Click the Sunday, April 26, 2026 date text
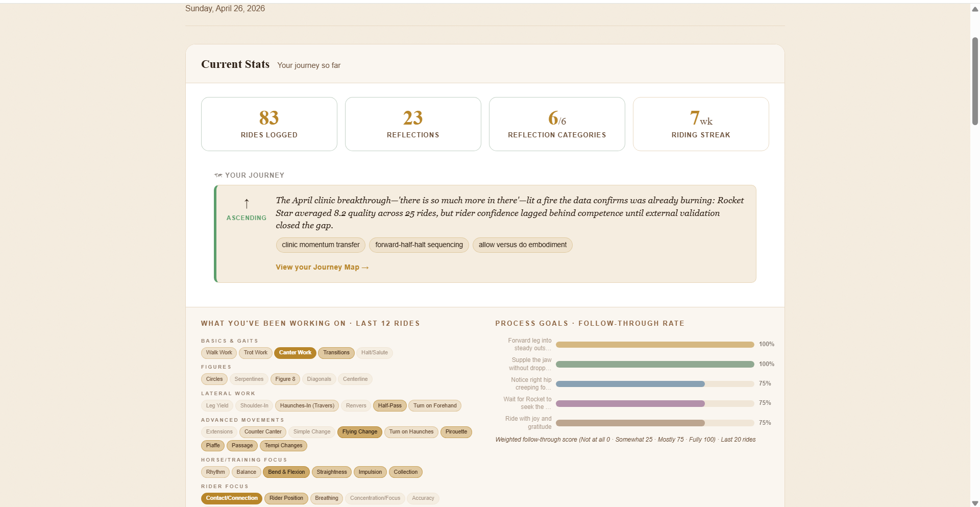Image resolution: width=980 pixels, height=507 pixels. 225,9
